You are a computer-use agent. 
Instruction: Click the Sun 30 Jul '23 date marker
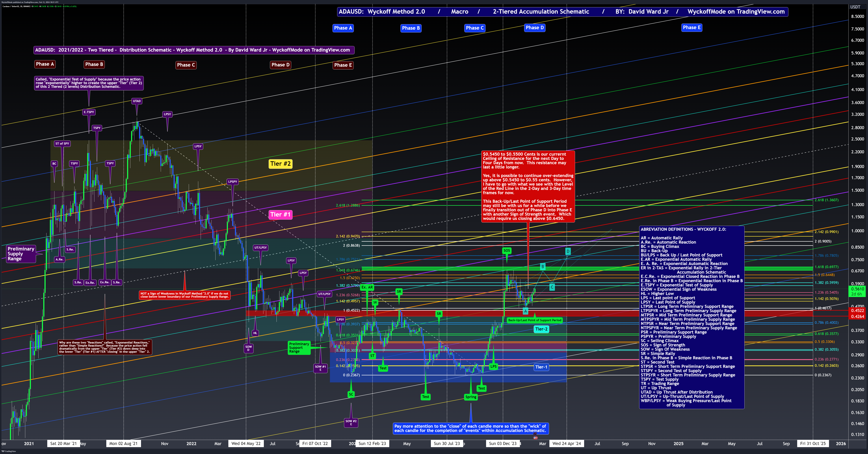click(x=447, y=444)
